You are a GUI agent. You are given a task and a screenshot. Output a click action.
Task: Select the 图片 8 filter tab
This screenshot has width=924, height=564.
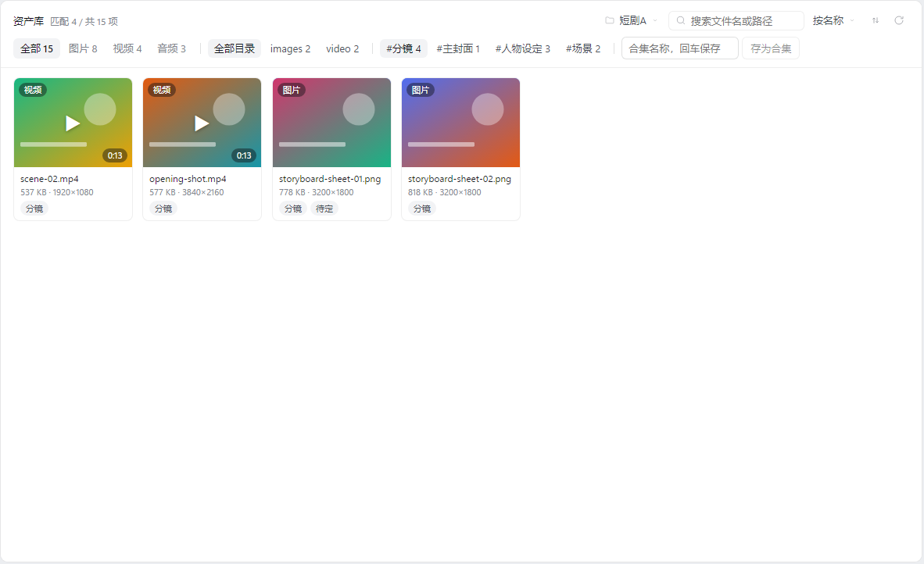coord(83,48)
